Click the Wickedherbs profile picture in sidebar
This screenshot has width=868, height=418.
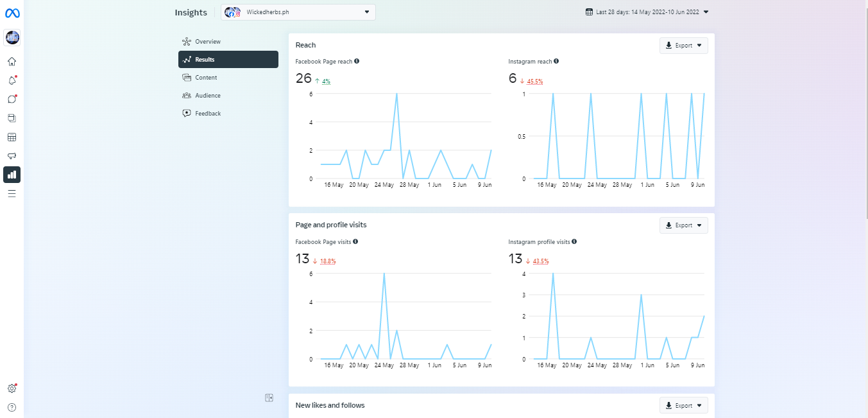12,37
